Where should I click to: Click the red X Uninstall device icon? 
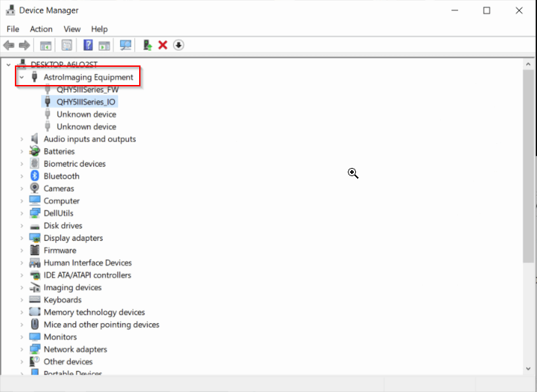coord(163,45)
